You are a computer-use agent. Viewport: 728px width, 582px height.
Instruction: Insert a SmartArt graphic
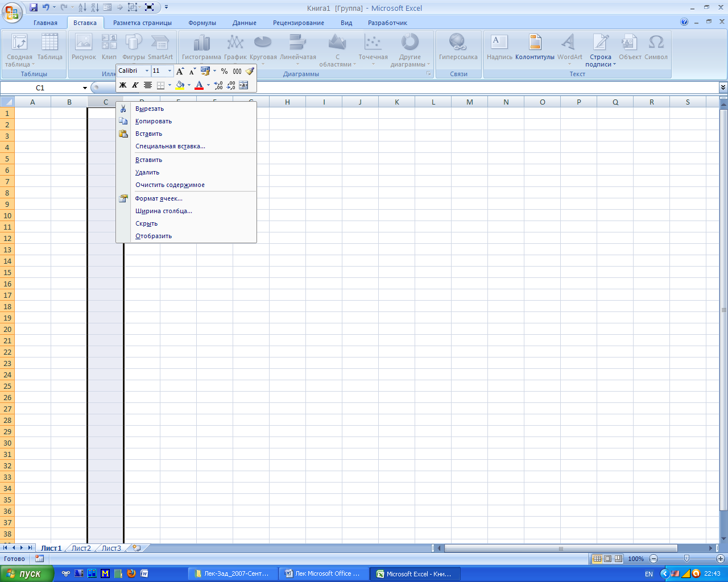[x=160, y=47]
